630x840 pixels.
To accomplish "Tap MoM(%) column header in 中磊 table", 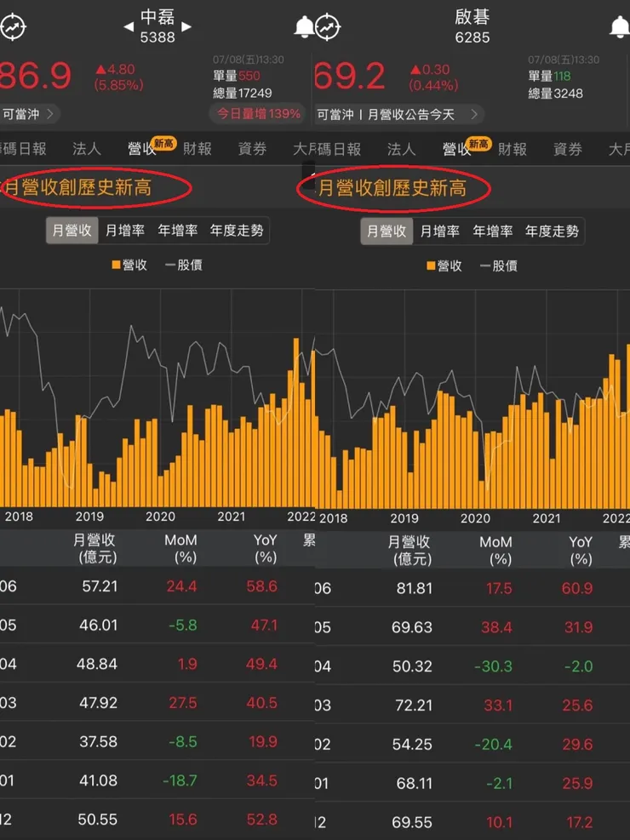I will 181,549.
